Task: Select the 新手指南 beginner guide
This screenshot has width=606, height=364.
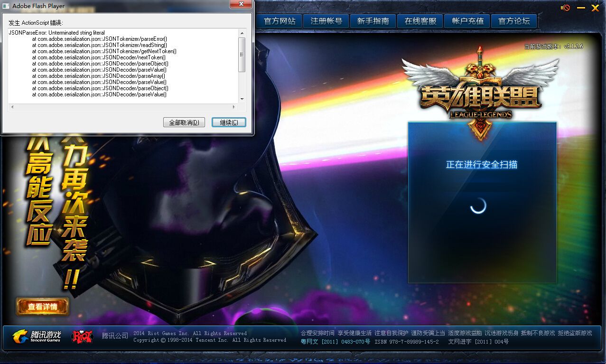Action: (373, 21)
